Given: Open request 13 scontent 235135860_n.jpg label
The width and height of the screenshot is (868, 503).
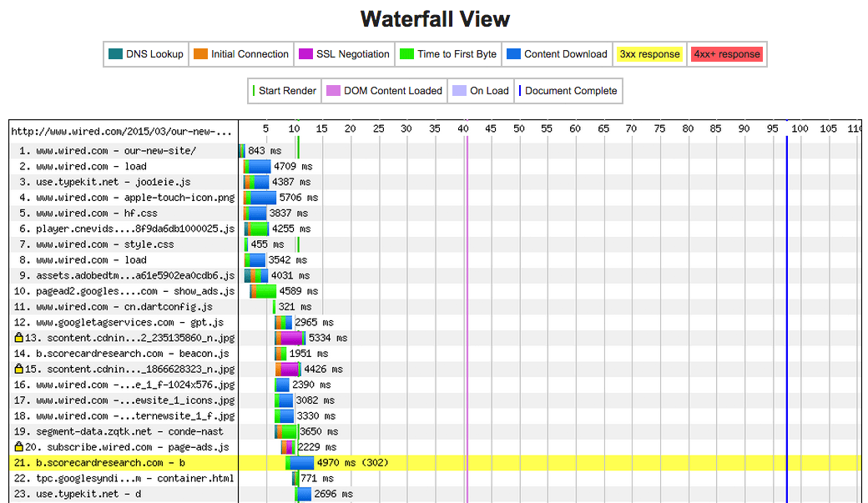Looking at the screenshot, I should coord(129,338).
